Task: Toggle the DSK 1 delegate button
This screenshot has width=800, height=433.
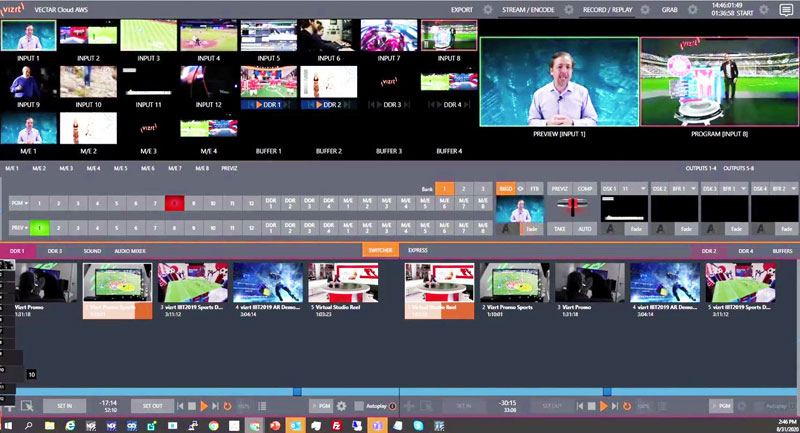Action: coord(609,188)
